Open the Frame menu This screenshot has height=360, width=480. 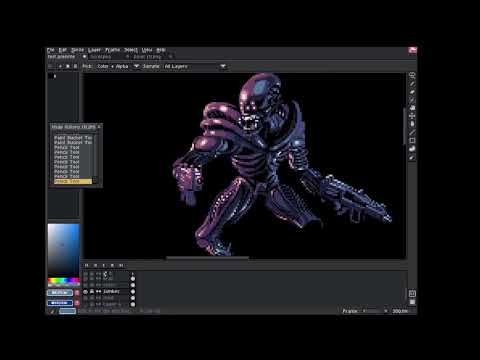112,50
